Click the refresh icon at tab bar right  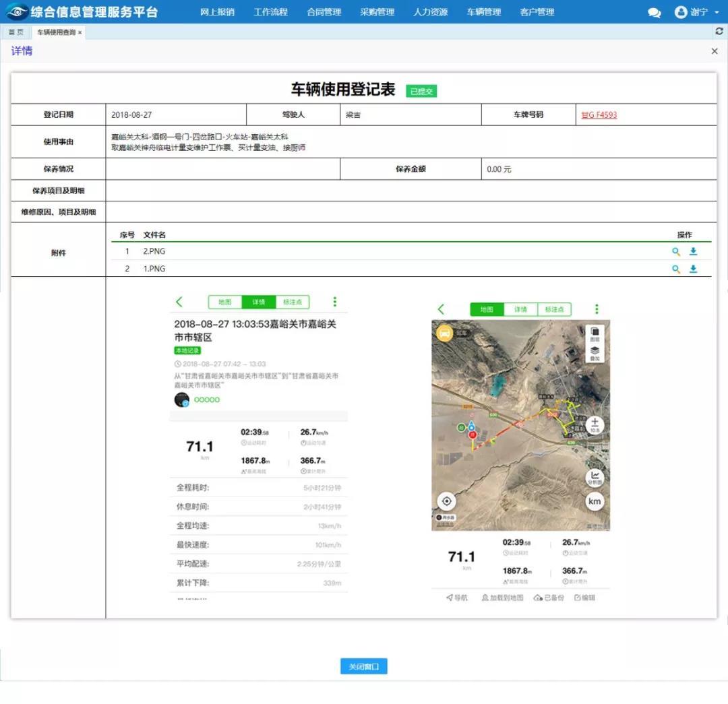tap(719, 32)
